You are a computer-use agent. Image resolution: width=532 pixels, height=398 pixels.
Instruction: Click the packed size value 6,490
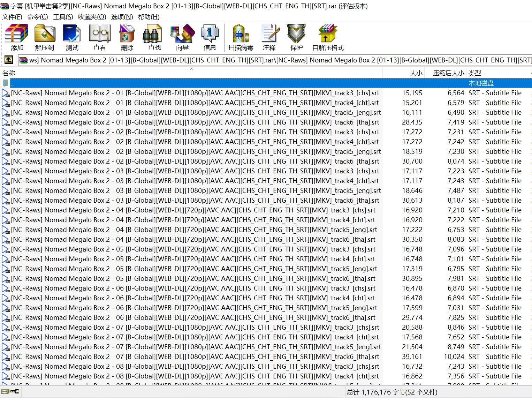click(x=456, y=112)
